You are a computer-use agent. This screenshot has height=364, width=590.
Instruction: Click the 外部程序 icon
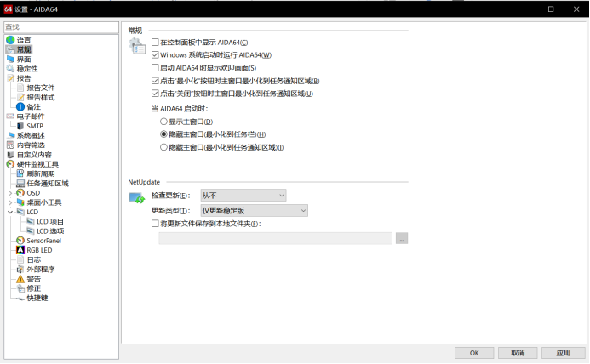tap(20, 270)
